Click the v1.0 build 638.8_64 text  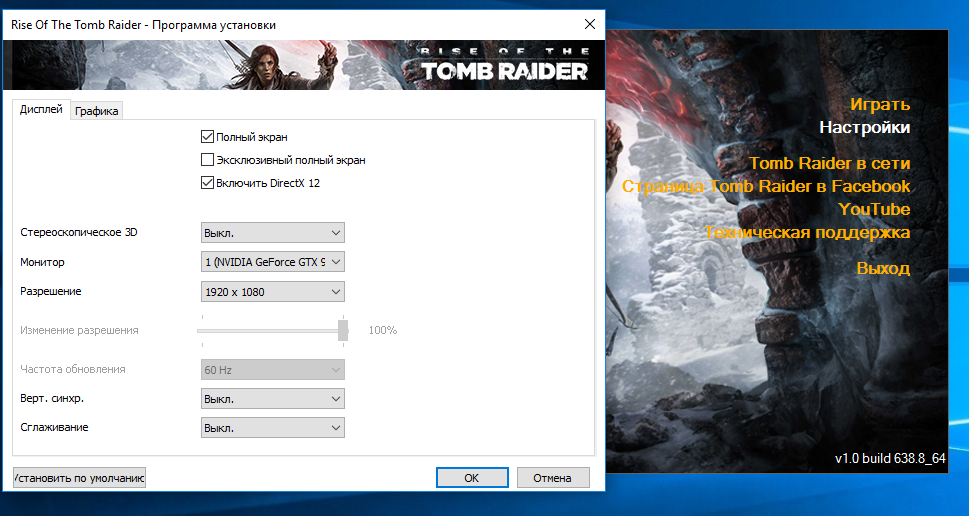[x=890, y=458]
